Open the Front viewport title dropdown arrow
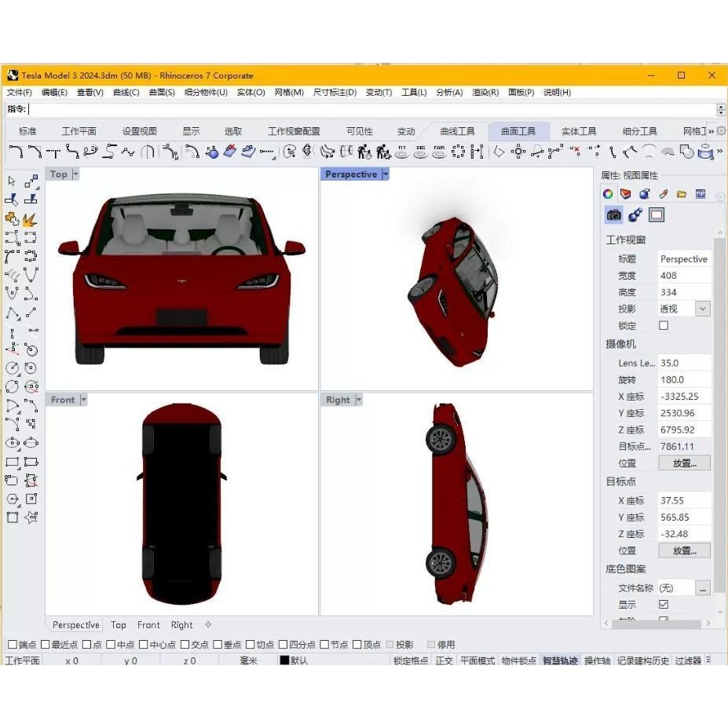The height and width of the screenshot is (728, 728). (83, 400)
